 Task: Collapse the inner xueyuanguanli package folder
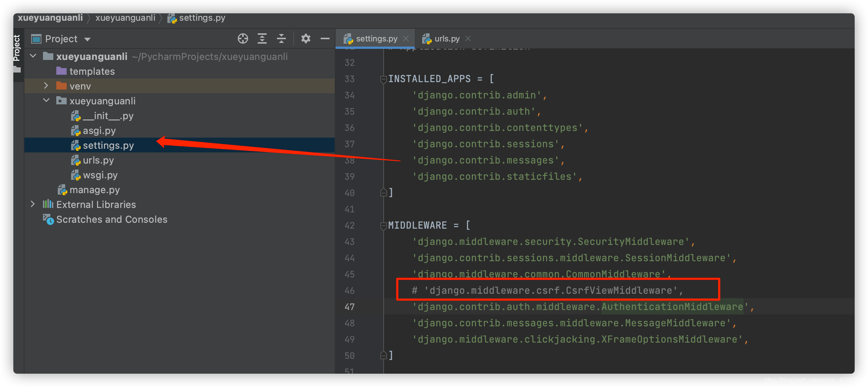pyautogui.click(x=46, y=101)
